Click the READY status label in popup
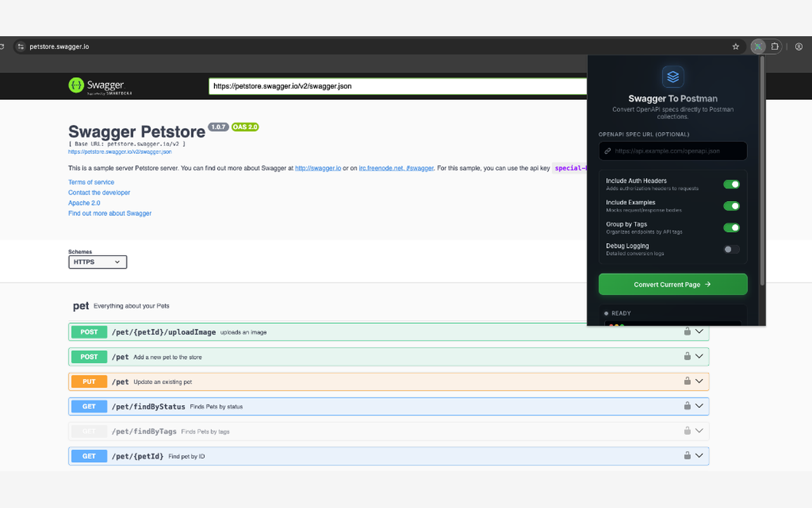 point(621,313)
